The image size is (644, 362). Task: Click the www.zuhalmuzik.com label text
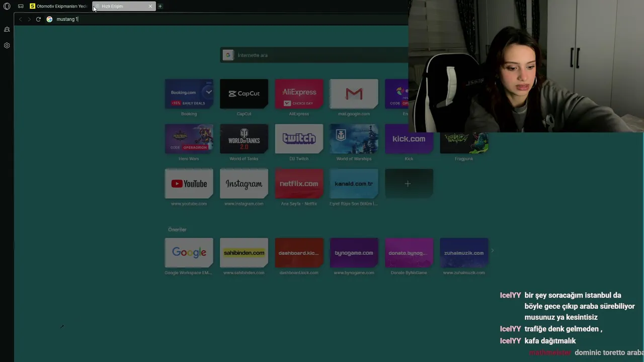[x=464, y=273]
